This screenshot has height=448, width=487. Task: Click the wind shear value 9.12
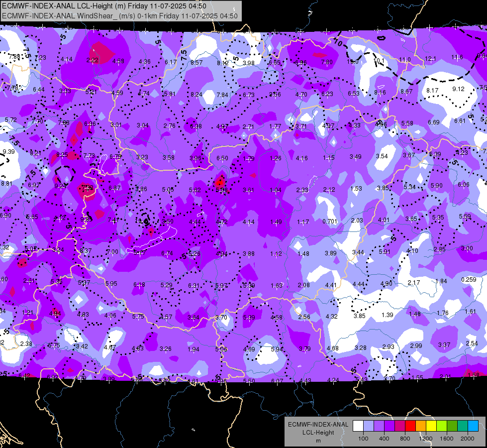point(459,89)
